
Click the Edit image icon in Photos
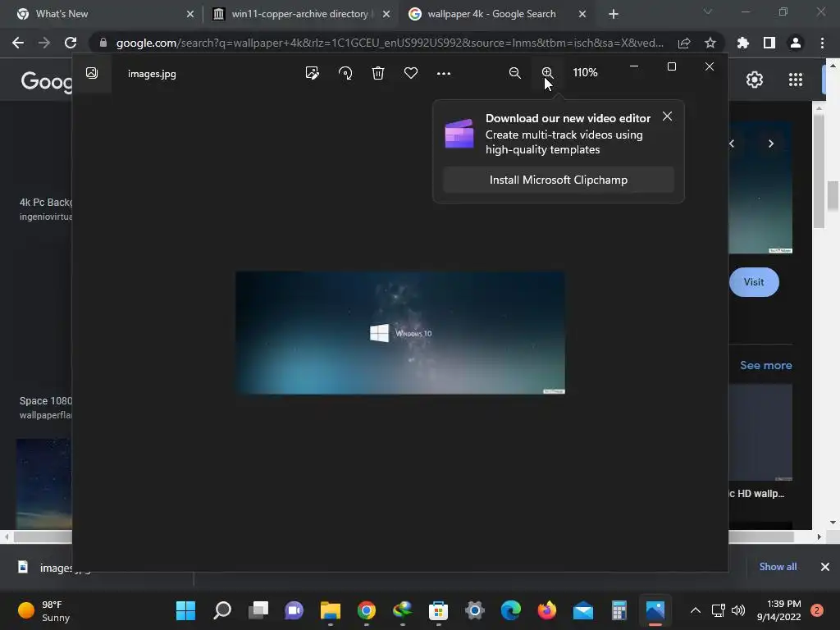312,73
